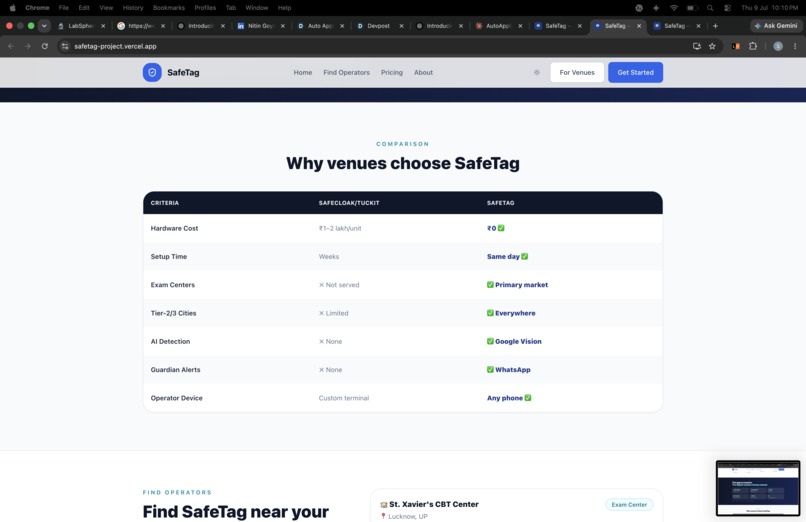
Task: Click the Wi-Fi icon in the menu bar
Action: [674, 8]
